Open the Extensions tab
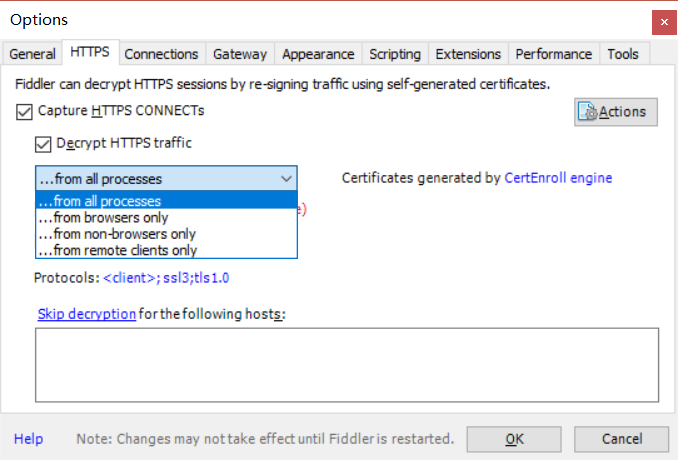 click(468, 54)
